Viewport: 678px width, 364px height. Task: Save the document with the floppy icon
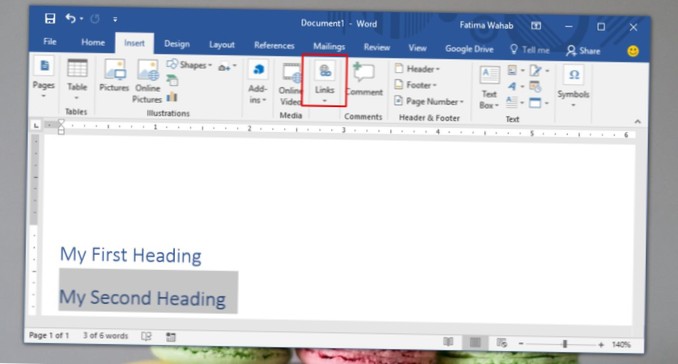click(x=50, y=18)
